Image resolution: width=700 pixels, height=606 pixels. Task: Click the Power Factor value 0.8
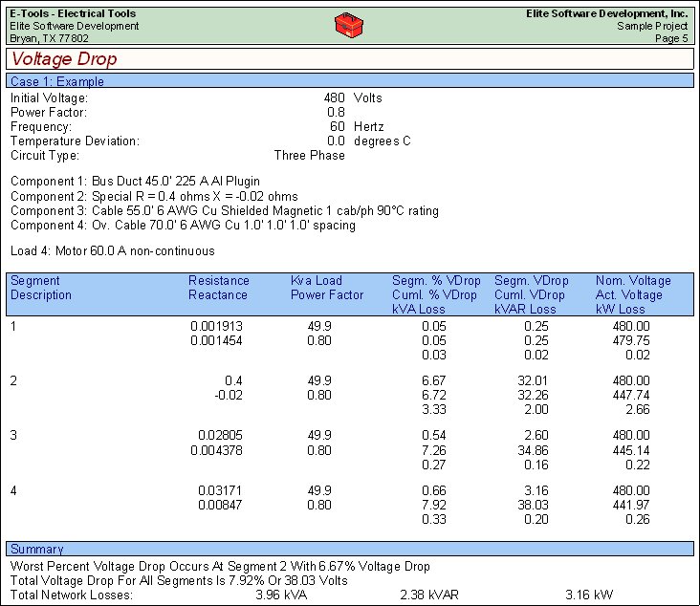(x=336, y=112)
